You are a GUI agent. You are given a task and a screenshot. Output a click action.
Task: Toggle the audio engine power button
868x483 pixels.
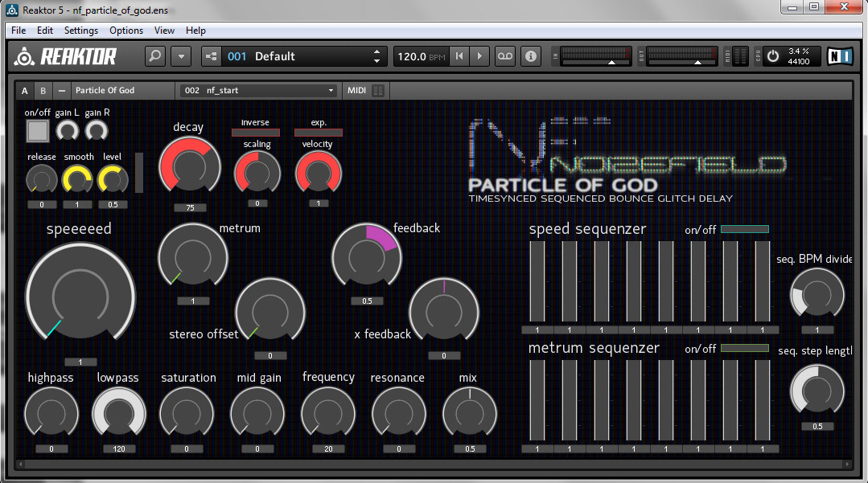point(773,56)
